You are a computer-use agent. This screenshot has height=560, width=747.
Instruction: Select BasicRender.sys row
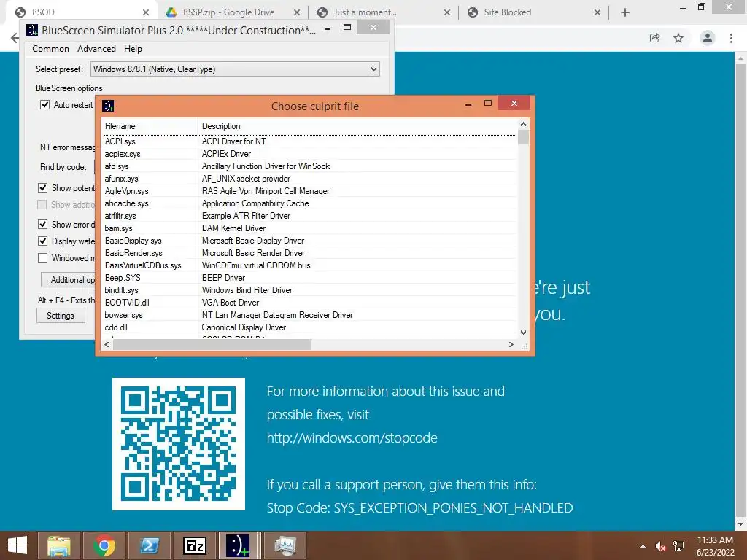309,253
